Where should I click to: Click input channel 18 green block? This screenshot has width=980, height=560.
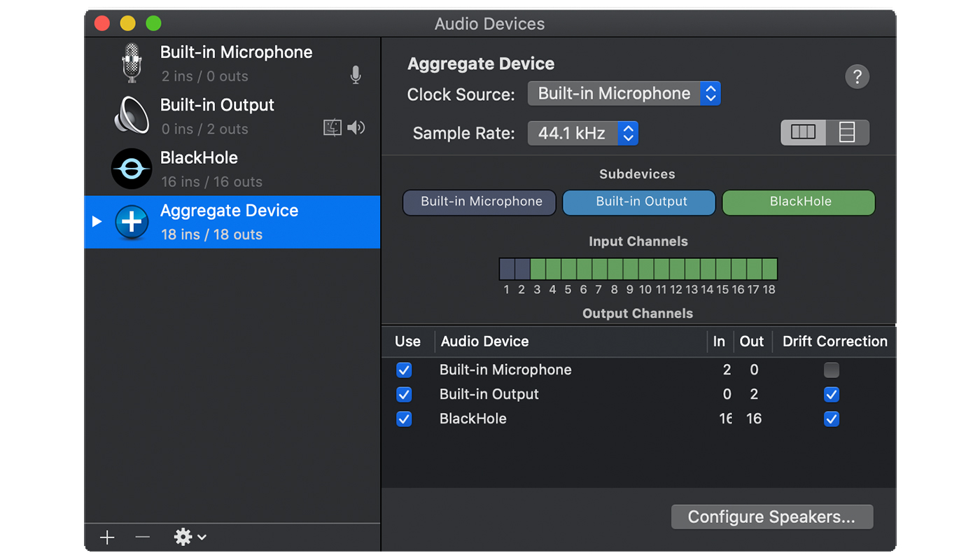[769, 269]
